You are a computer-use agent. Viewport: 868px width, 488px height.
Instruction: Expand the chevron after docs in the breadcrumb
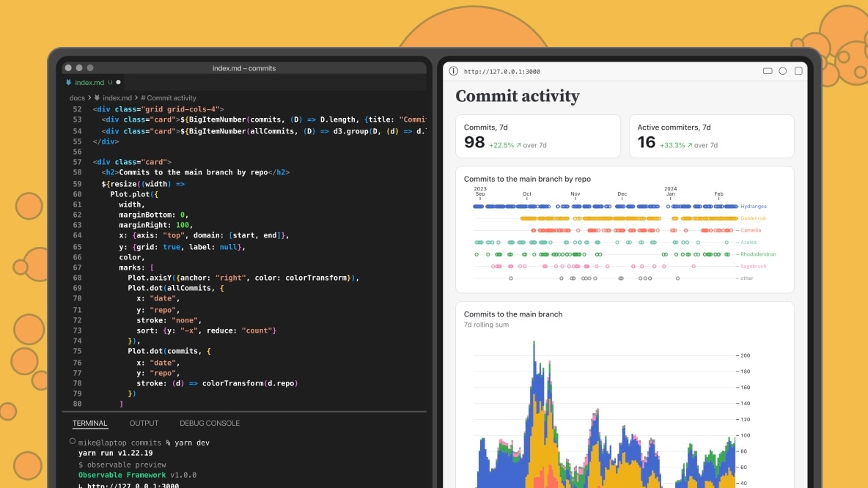pos(89,97)
